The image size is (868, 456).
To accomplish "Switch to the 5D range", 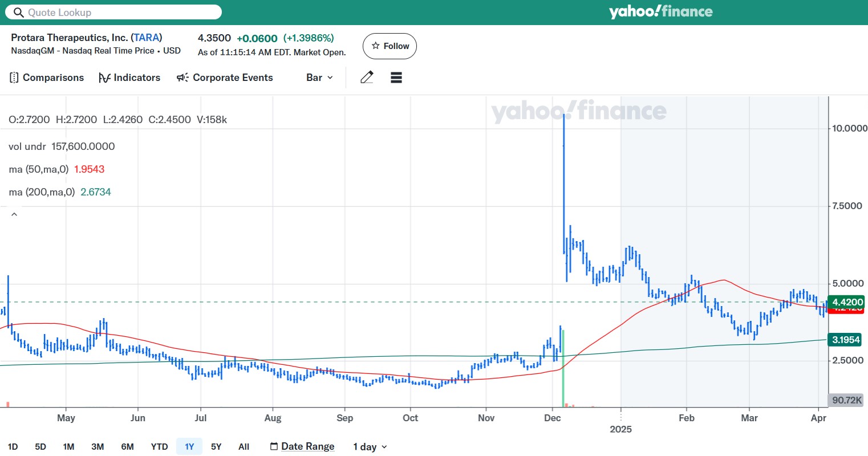I will coord(40,446).
